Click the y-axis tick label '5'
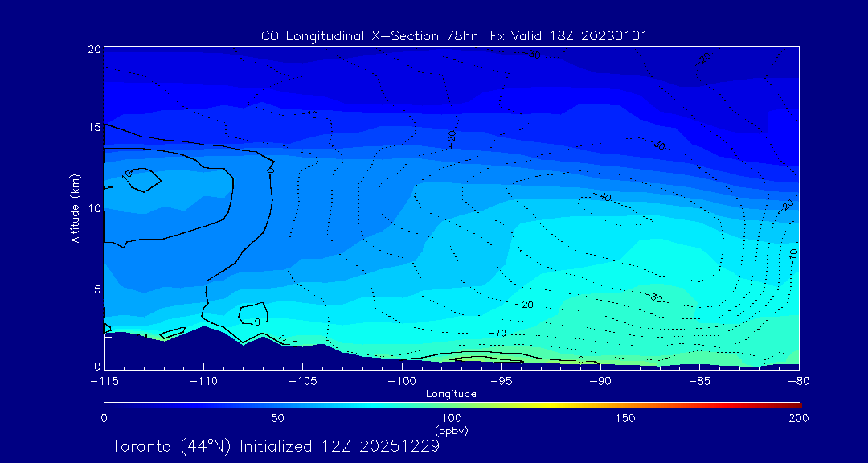This screenshot has height=463, width=868. 97,289
